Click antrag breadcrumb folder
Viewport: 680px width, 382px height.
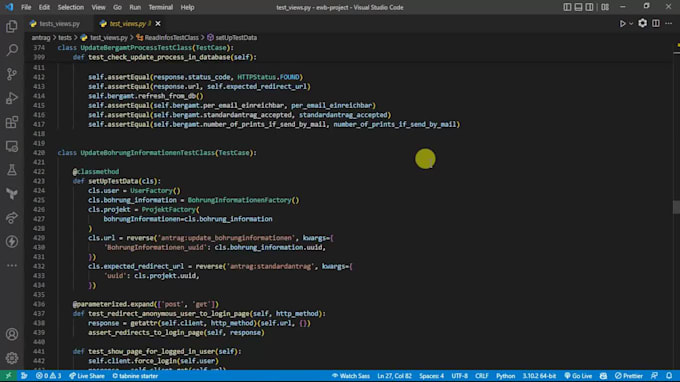pyautogui.click(x=41, y=38)
